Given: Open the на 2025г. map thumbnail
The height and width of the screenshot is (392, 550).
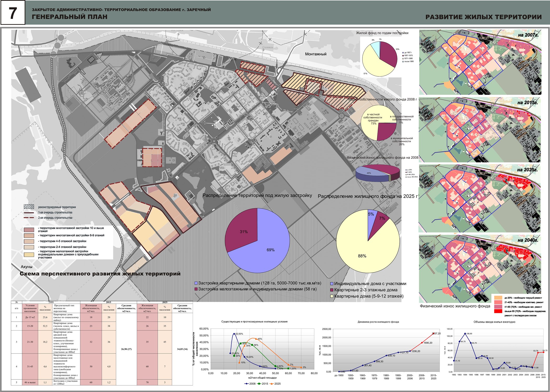Looking at the screenshot, I should click(480, 198).
